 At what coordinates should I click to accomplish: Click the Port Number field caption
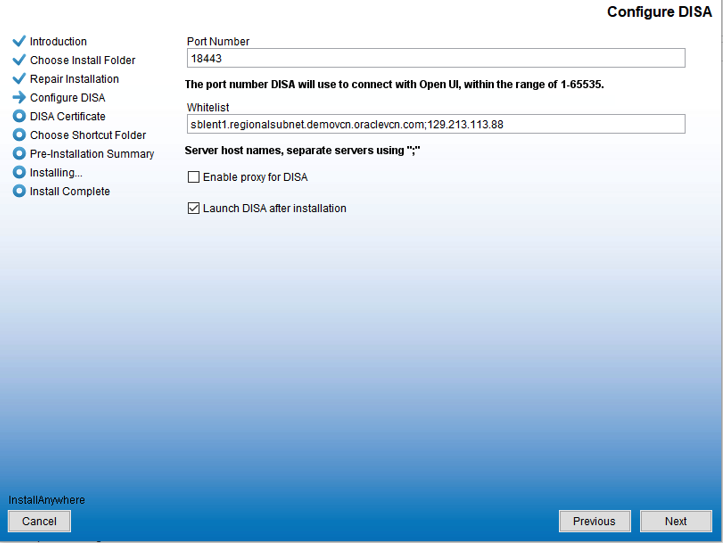(x=218, y=41)
